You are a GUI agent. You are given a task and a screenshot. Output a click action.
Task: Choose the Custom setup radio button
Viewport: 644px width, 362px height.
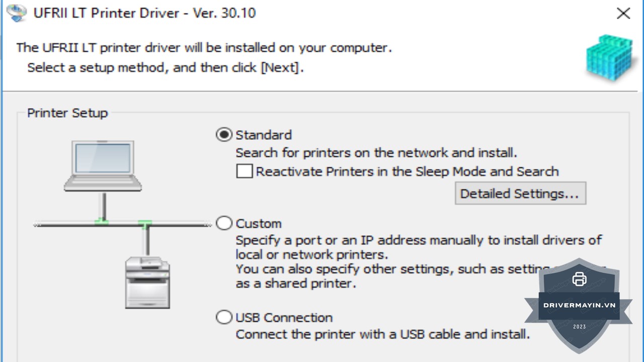(x=224, y=223)
